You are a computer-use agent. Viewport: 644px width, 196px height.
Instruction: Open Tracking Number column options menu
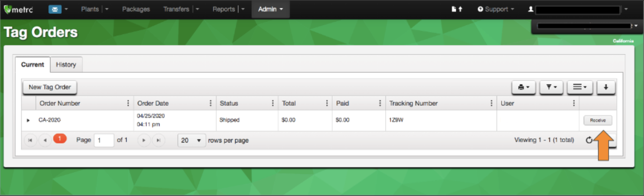tap(491, 103)
